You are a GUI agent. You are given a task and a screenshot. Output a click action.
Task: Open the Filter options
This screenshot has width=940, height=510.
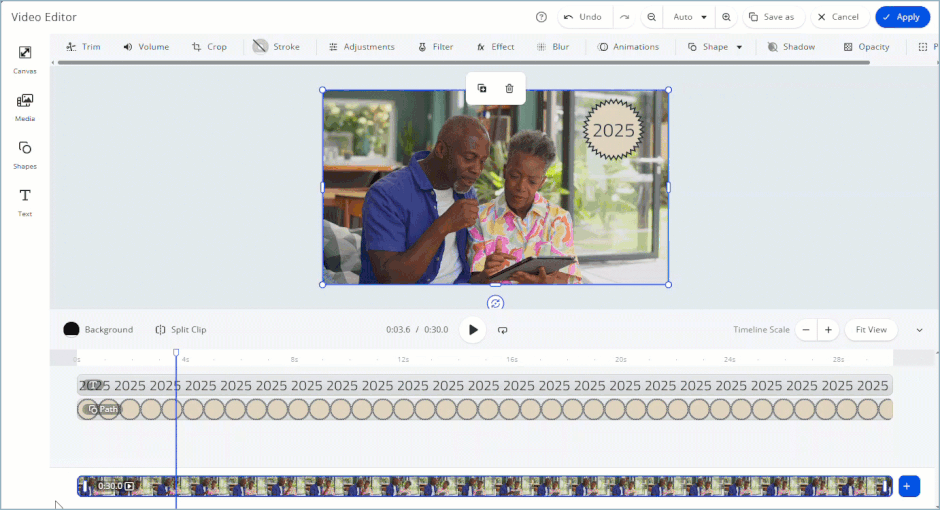click(x=436, y=47)
